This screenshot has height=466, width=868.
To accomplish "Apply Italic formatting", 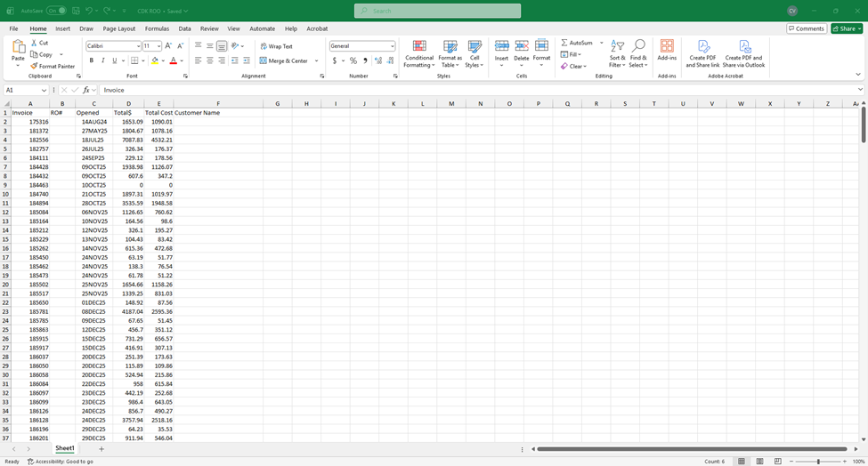I will pyautogui.click(x=103, y=60).
